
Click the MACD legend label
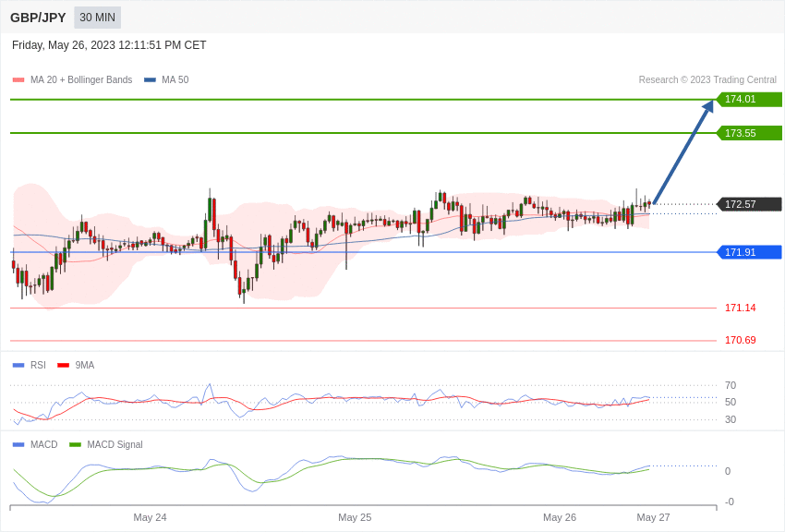(x=44, y=444)
